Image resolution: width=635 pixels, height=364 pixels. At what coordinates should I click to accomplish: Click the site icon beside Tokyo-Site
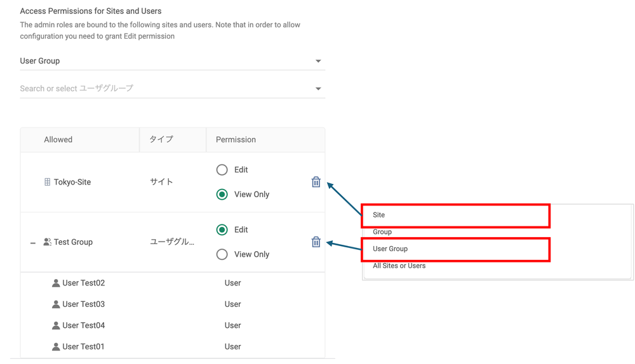pos(48,182)
